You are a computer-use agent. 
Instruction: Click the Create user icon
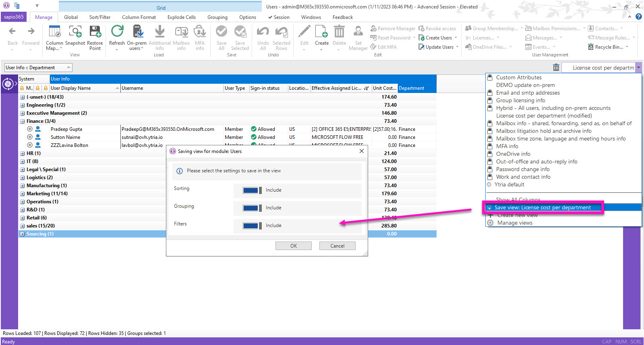[322, 31]
